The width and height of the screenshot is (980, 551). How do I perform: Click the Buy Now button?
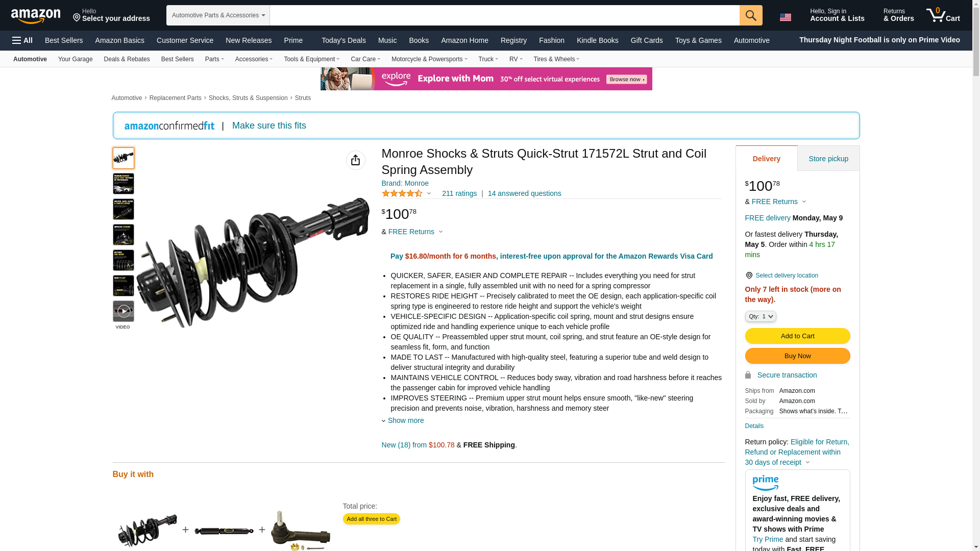coord(797,356)
